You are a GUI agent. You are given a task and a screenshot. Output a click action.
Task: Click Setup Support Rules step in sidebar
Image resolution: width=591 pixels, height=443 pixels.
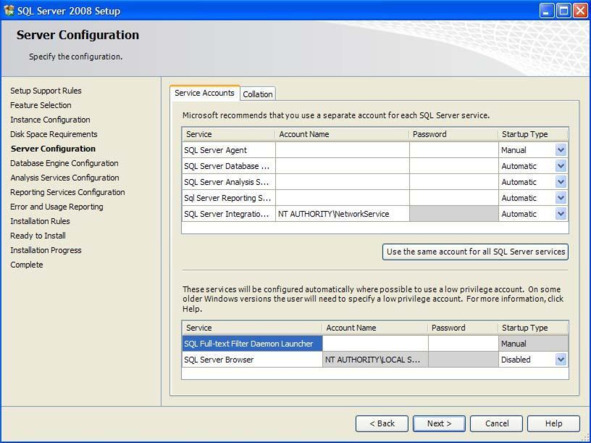coord(46,91)
